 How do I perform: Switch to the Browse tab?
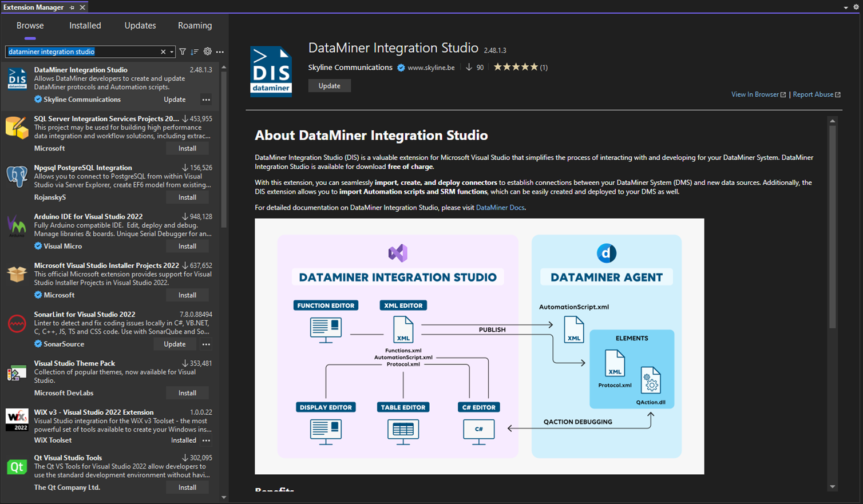click(30, 26)
